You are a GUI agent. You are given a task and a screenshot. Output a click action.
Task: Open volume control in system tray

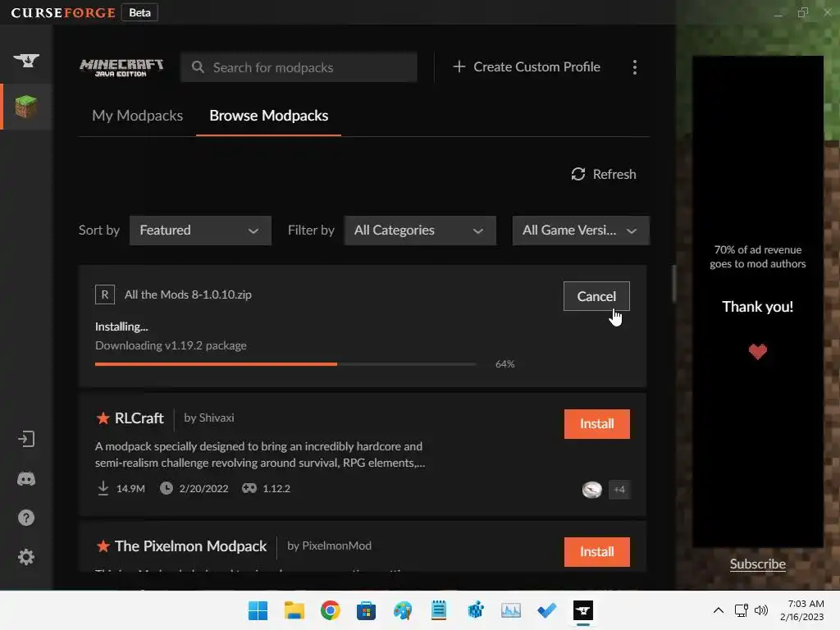click(760, 610)
